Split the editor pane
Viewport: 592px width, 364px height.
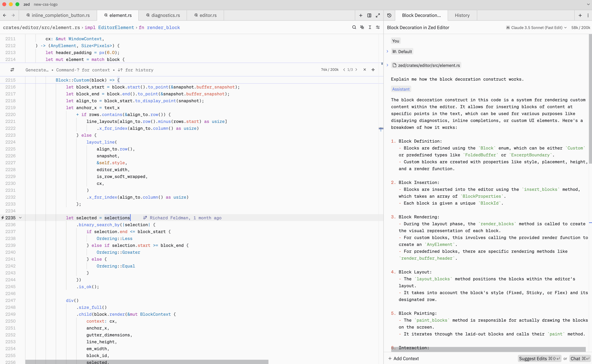pos(369,15)
